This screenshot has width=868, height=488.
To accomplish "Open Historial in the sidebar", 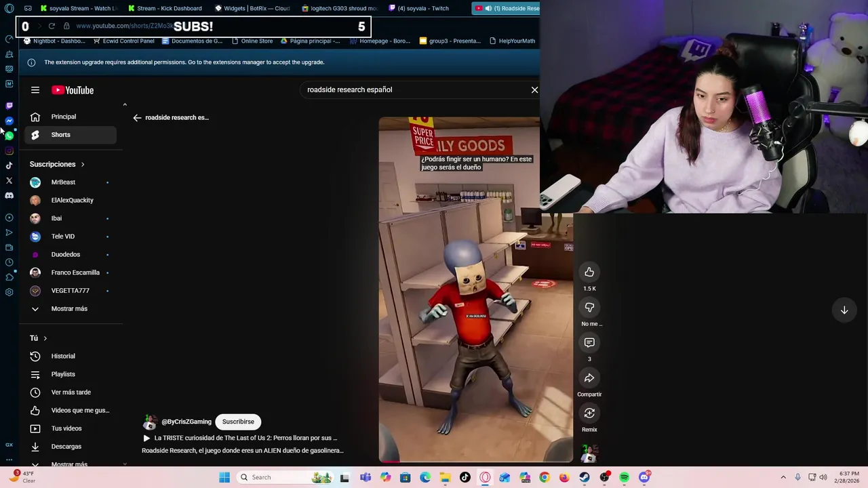I will point(71,356).
